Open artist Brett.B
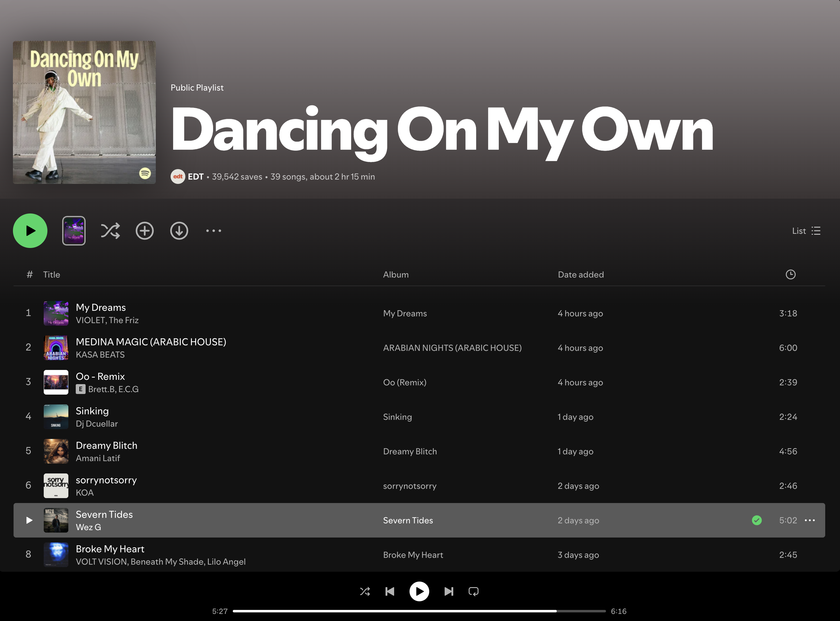The height and width of the screenshot is (621, 840). (x=101, y=389)
